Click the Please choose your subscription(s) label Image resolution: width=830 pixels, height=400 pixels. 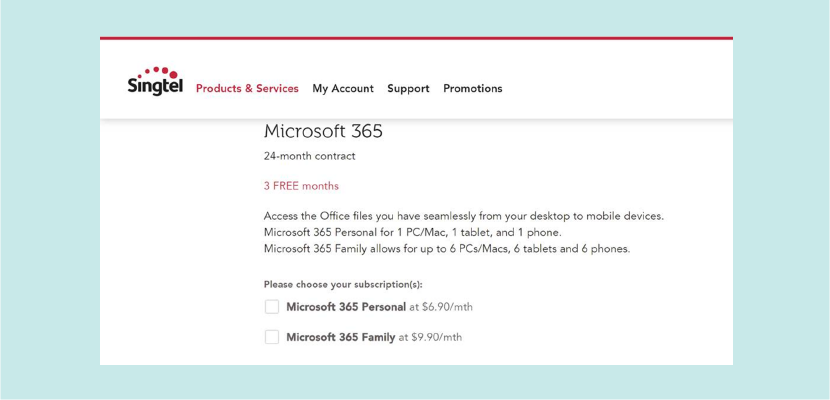coord(343,284)
